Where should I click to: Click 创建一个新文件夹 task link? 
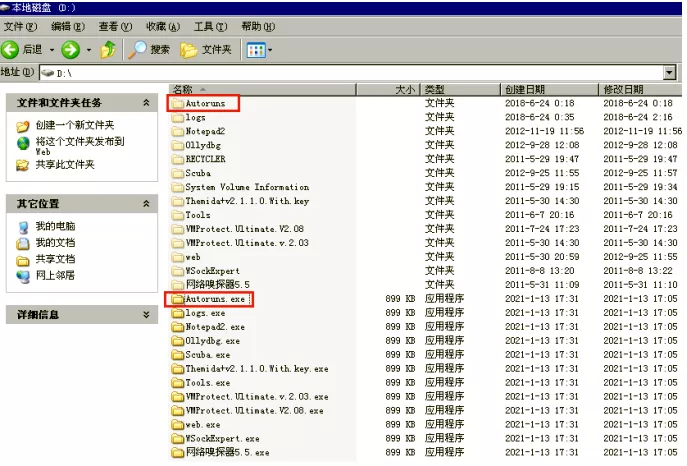pos(73,126)
